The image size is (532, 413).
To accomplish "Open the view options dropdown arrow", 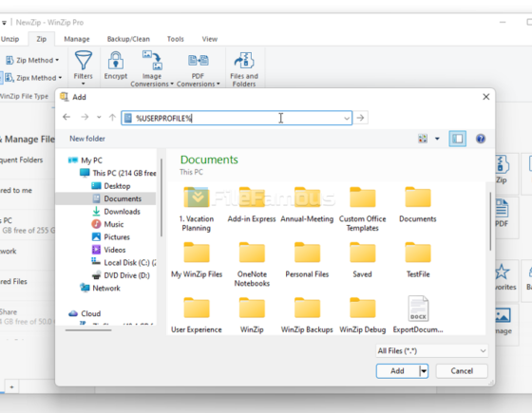I will (437, 139).
